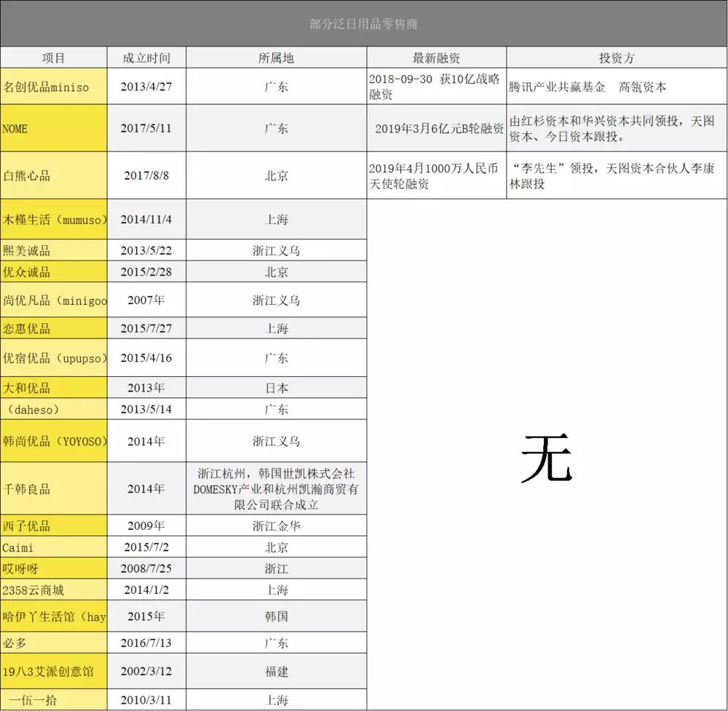Select the 哈伊丫生活馆（hay cell
The width and height of the screenshot is (728, 711).
(54, 616)
